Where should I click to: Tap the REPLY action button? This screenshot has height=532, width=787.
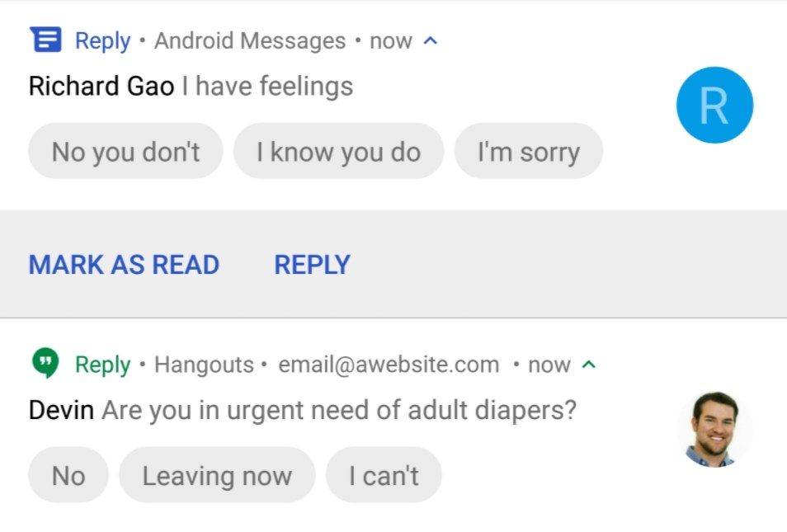(312, 265)
